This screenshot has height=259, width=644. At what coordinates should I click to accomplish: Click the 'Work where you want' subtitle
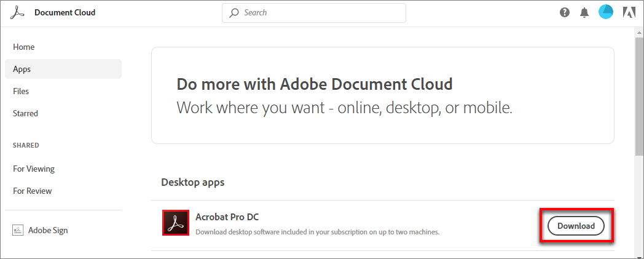pyautogui.click(x=345, y=108)
